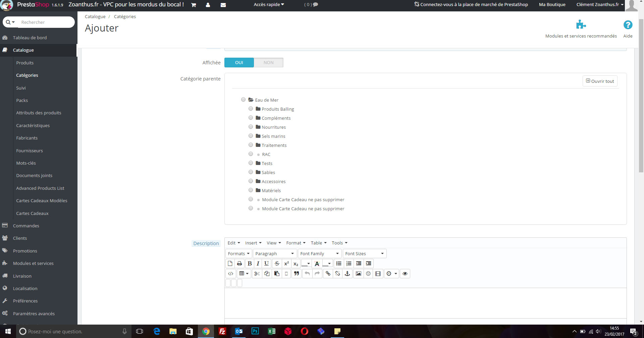644x338 pixels.
Task: Set Affichée to NON
Action: (268, 63)
